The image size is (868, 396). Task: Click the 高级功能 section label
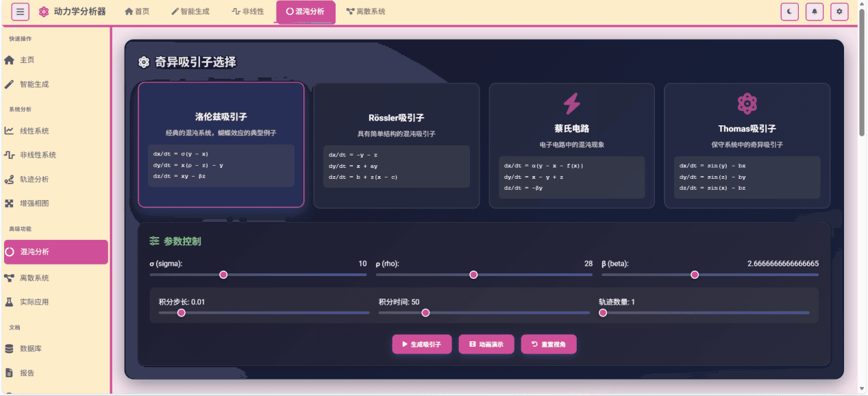(20, 229)
